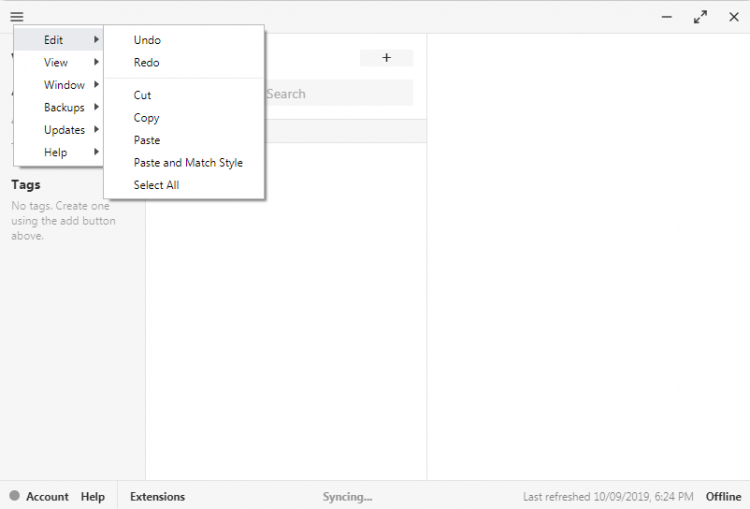Image resolution: width=750 pixels, height=509 pixels.
Task: Choose Redo from Edit submenu
Action: (x=184, y=62)
